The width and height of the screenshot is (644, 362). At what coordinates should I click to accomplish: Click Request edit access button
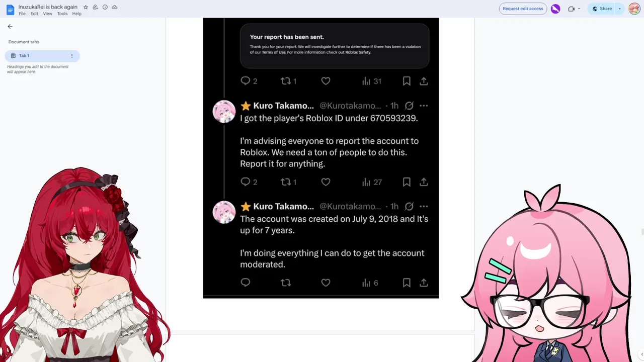(523, 9)
